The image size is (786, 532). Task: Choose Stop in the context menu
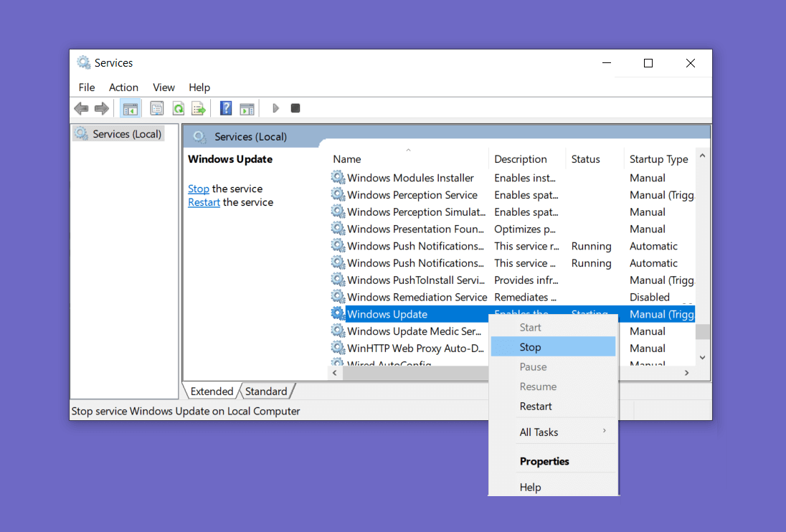553,346
